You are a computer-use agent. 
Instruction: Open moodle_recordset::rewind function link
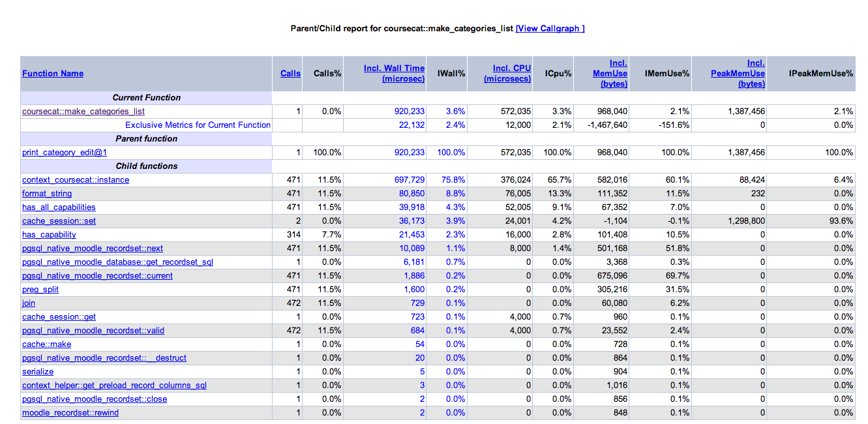(70, 413)
